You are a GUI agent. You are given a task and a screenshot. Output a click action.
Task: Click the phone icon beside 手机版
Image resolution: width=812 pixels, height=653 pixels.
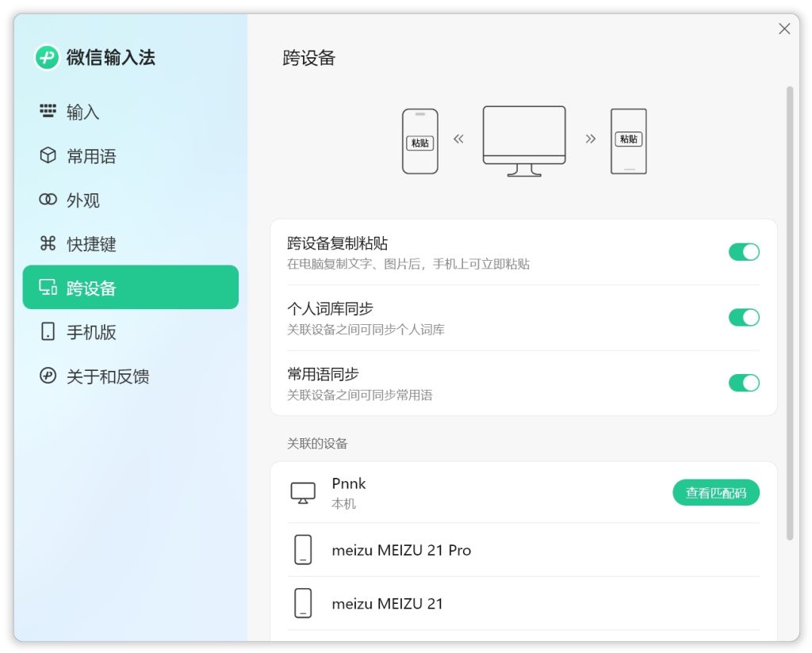(x=48, y=331)
